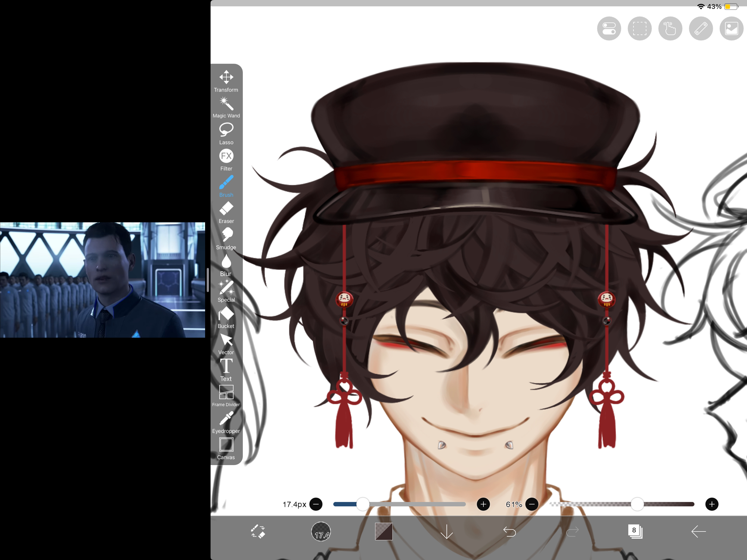Toggle brush and eraser switch icon

(258, 531)
